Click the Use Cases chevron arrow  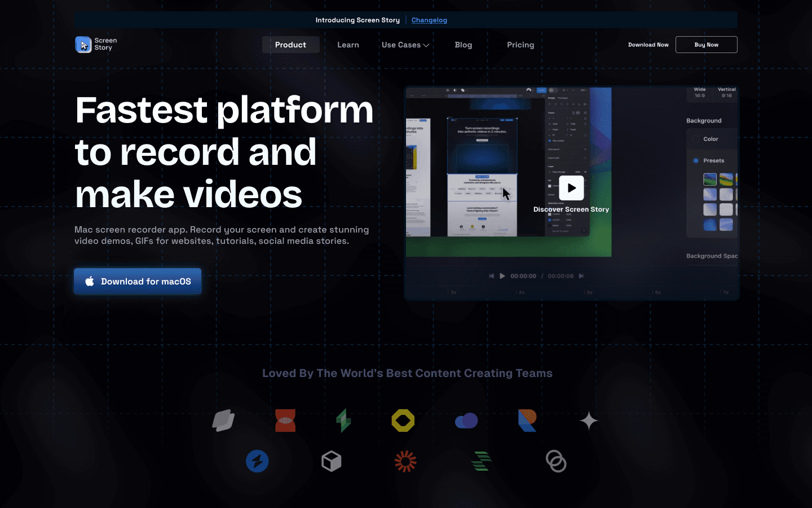point(426,45)
